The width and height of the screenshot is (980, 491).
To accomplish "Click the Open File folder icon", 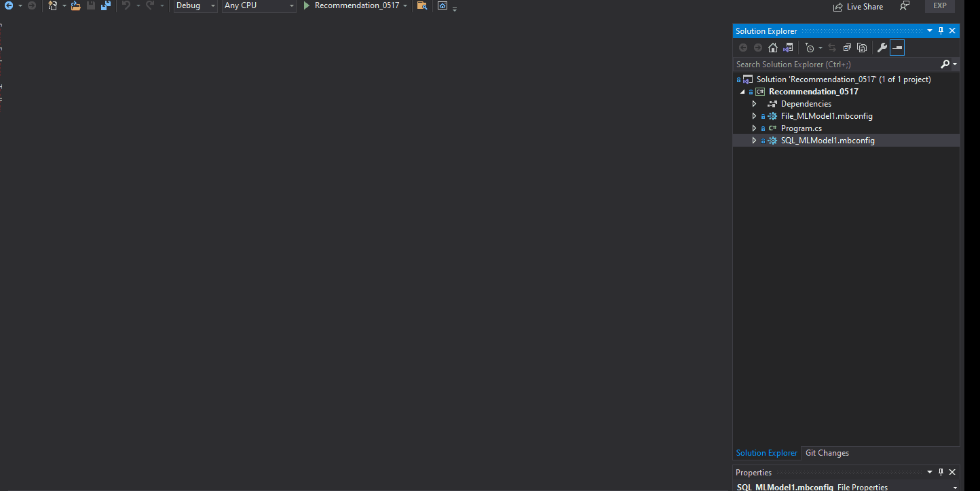I will point(76,5).
